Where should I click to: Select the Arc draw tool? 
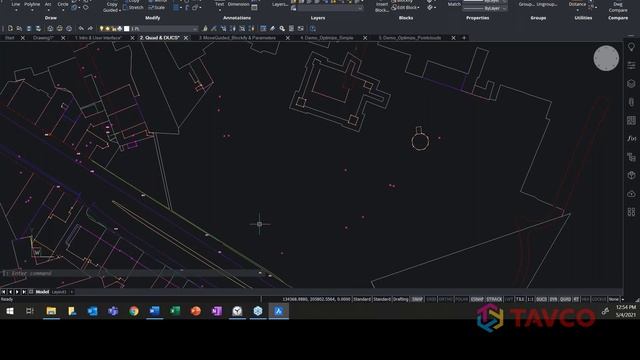(48, 4)
